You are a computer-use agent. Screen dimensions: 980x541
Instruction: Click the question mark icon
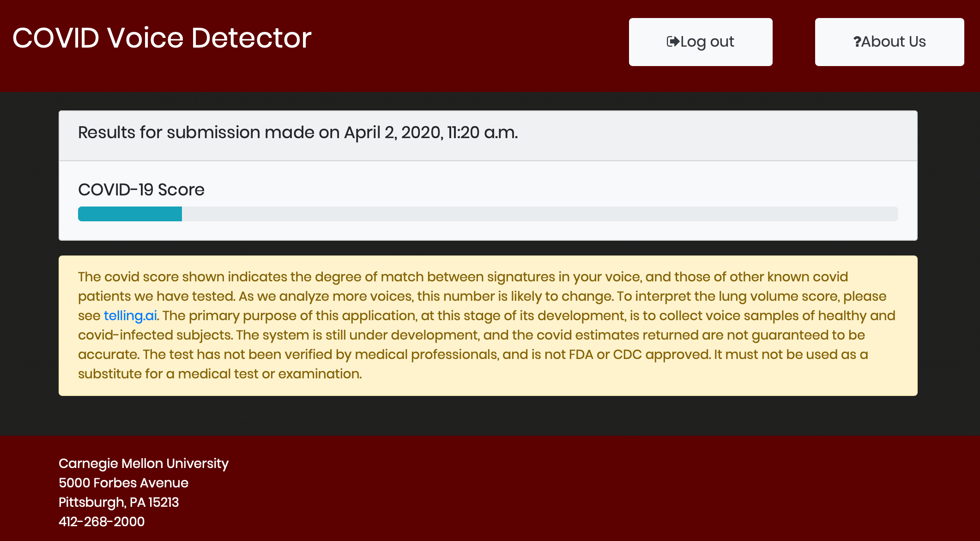[857, 42]
